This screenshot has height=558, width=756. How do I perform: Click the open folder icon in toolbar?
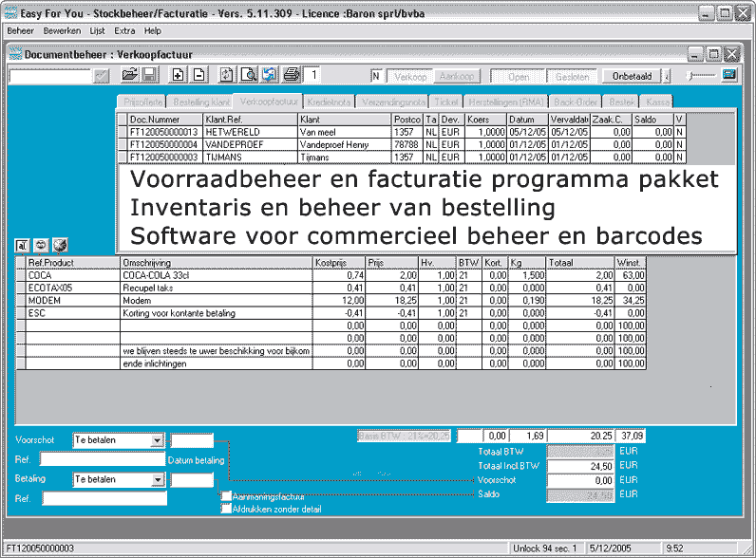click(130, 75)
